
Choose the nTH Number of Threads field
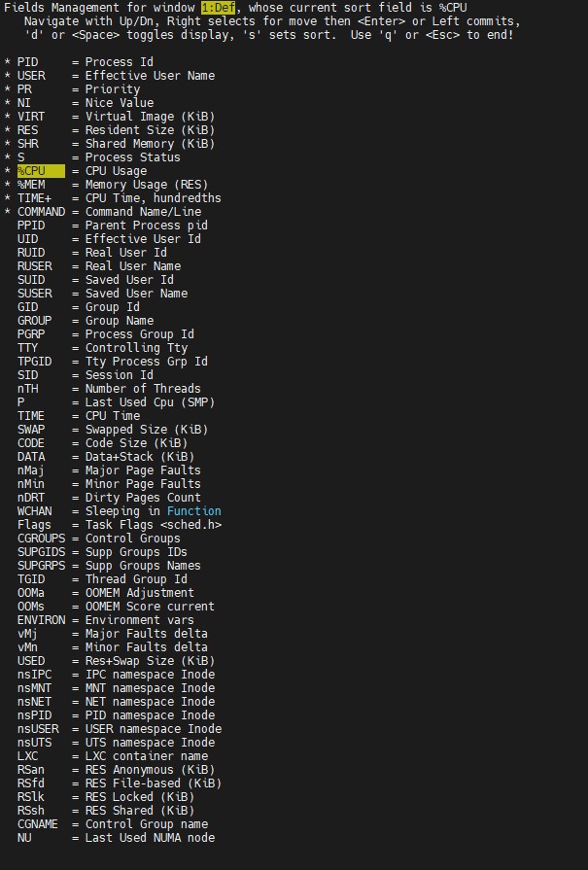point(28,389)
